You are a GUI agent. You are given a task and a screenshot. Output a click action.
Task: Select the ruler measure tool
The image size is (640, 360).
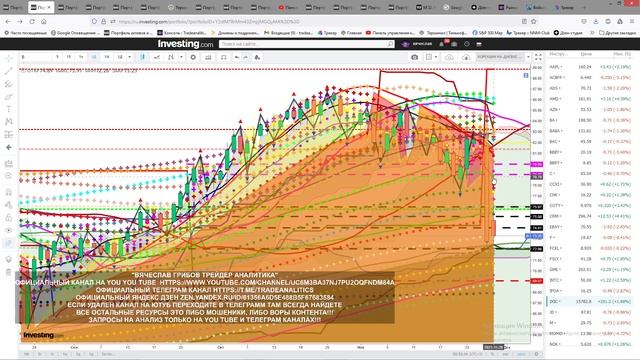[x=9, y=163]
